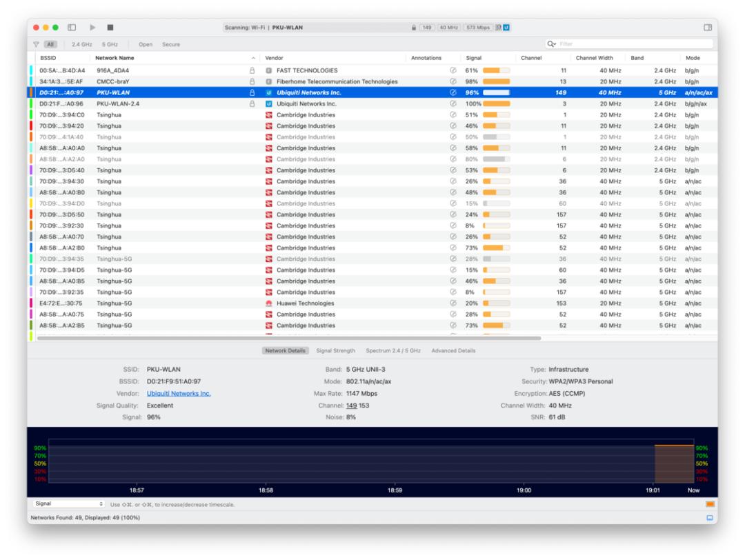The width and height of the screenshot is (745, 560).
Task: Click the Cambridge Industries logo for BSSID A8:58:...A:A0:B0
Action: click(x=268, y=192)
